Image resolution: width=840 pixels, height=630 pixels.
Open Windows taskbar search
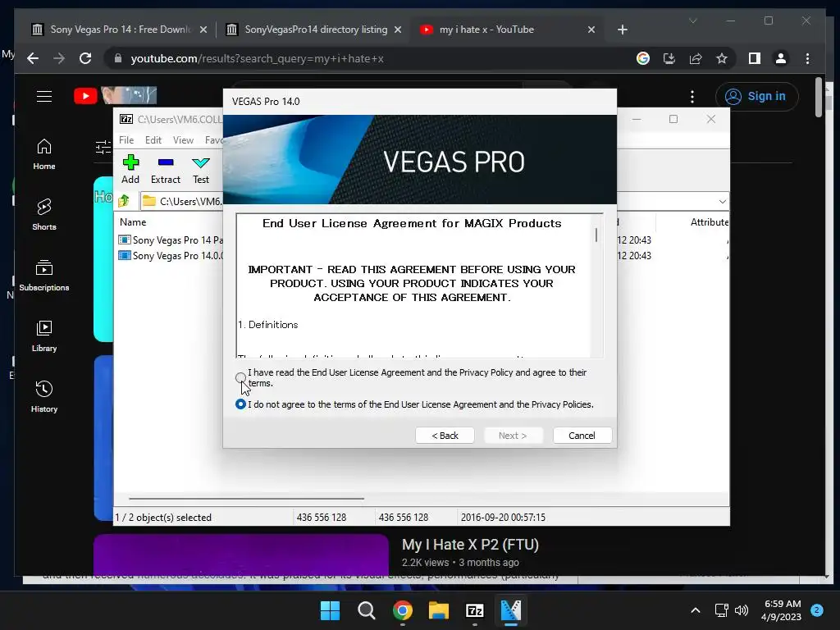pos(367,610)
